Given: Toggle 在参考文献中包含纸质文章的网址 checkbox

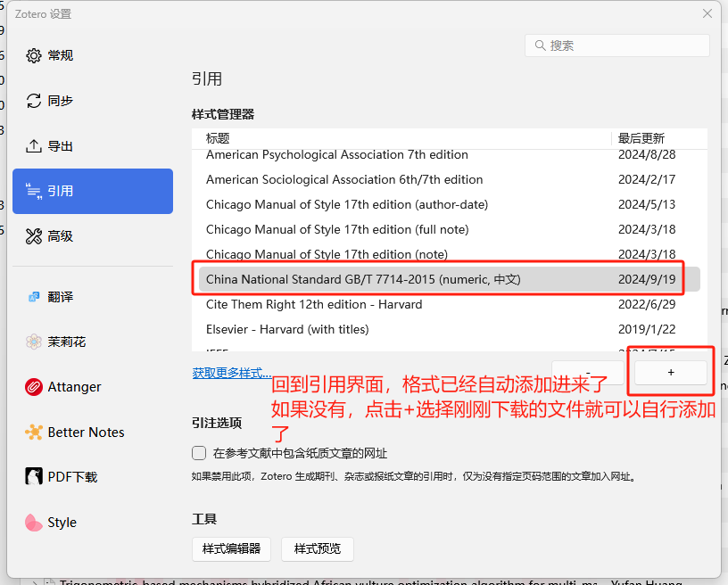Looking at the screenshot, I should coord(199,453).
